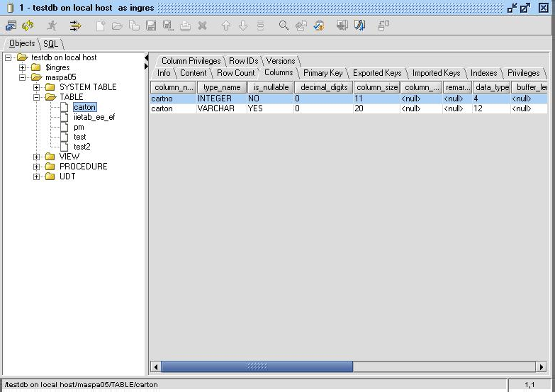The height and width of the screenshot is (392, 555).
Task: Open the Exported Keys tab
Action: click(x=377, y=73)
